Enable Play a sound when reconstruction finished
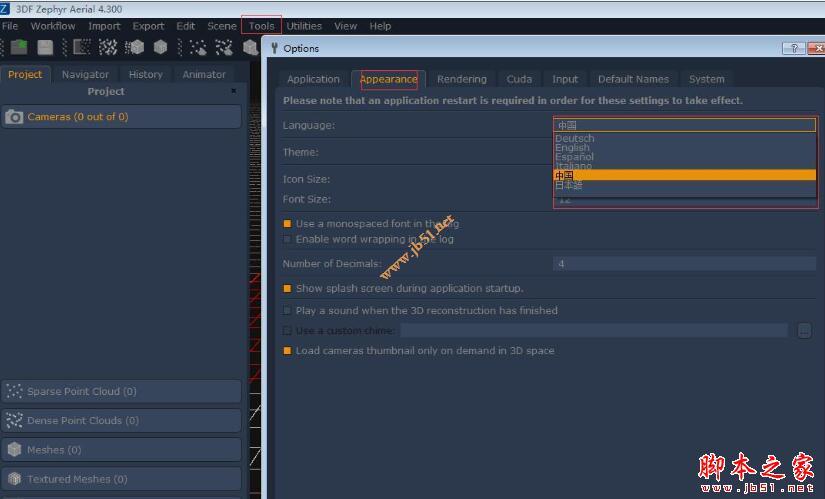 click(287, 311)
